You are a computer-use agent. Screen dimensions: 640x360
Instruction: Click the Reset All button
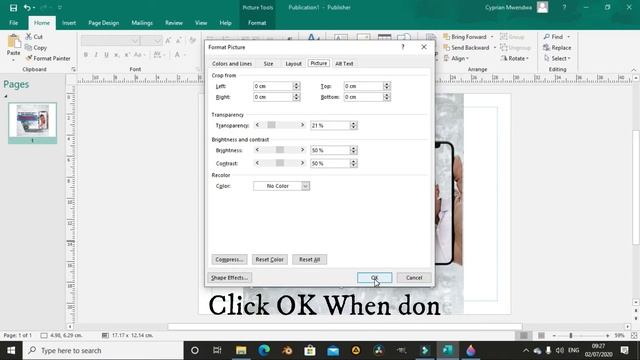tap(309, 260)
